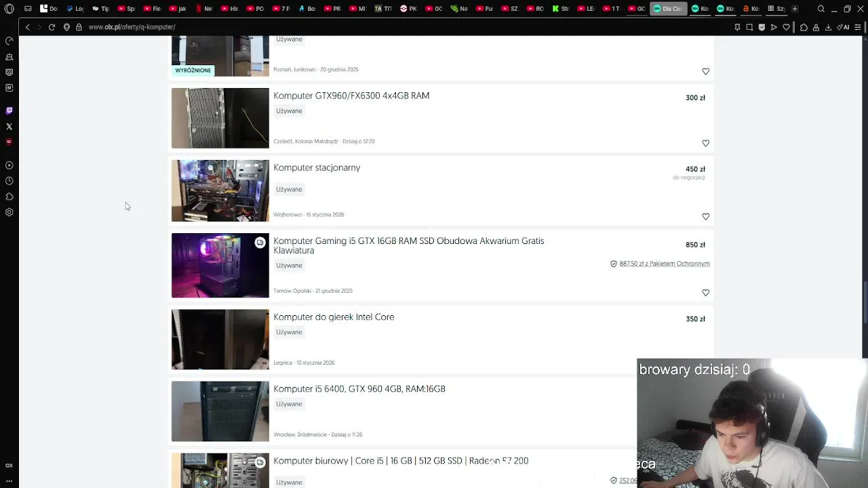Screen dimensions: 868x488
Task: Open GX Control speedometer in sidebar
Action: click(x=9, y=41)
